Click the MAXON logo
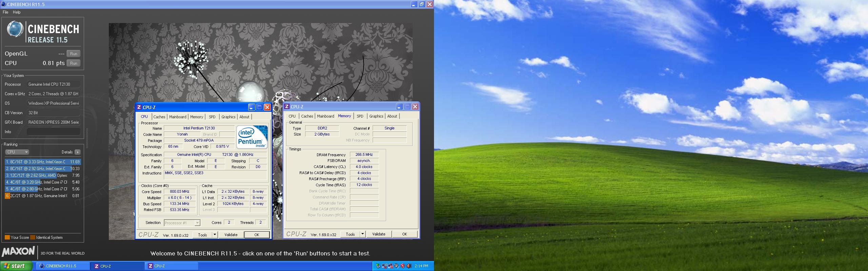 coord(18,251)
